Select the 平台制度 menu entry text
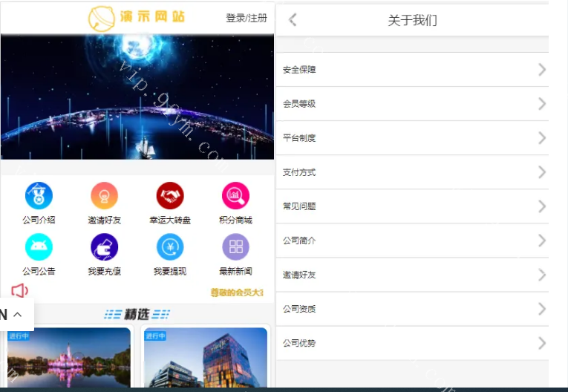Screen dimensions: 568x392 point(299,138)
